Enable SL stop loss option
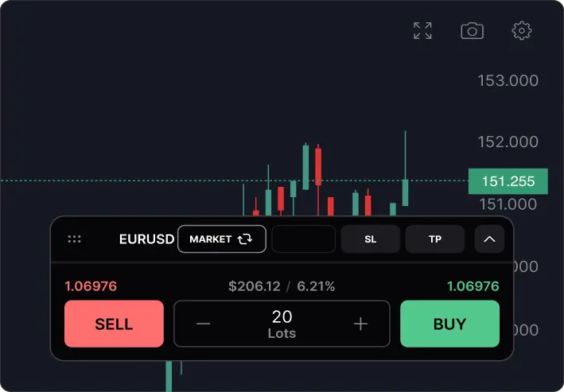564x392 pixels. tap(370, 239)
